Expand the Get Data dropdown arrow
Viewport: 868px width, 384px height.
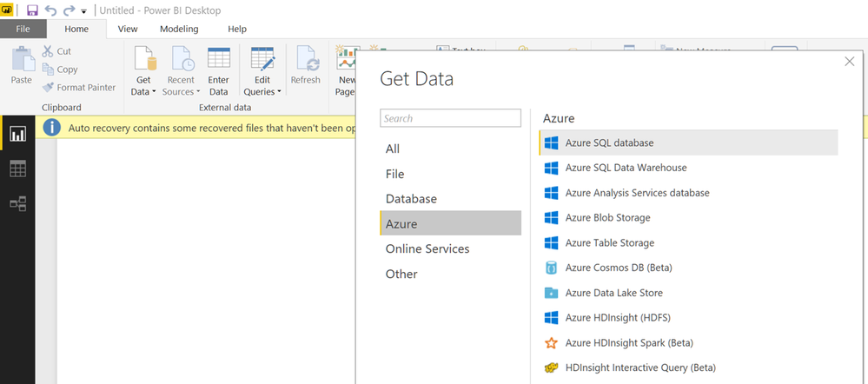click(154, 91)
